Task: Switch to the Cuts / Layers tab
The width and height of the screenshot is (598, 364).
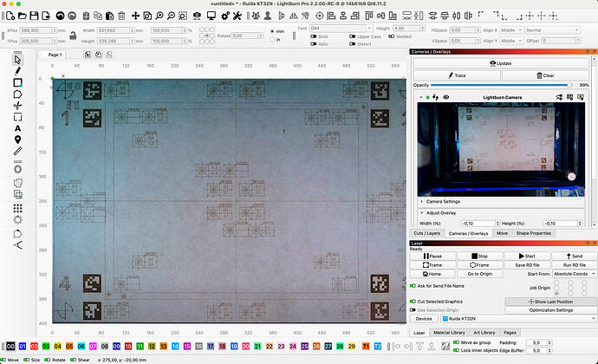Action: point(426,233)
